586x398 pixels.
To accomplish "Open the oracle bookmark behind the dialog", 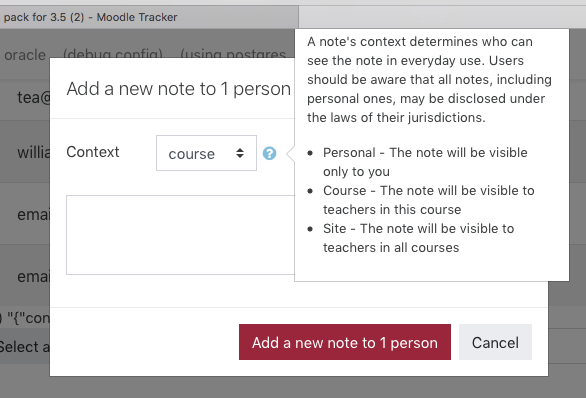I will point(25,55).
